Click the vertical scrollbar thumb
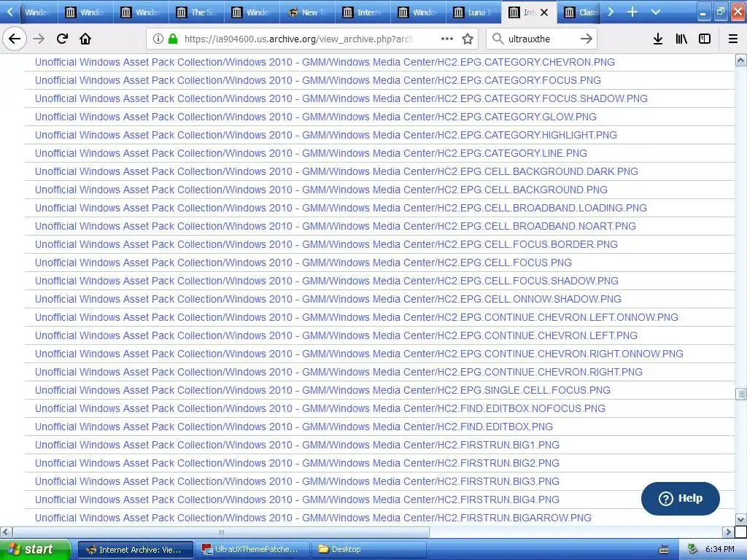Image resolution: width=747 pixels, height=560 pixels. click(741, 393)
